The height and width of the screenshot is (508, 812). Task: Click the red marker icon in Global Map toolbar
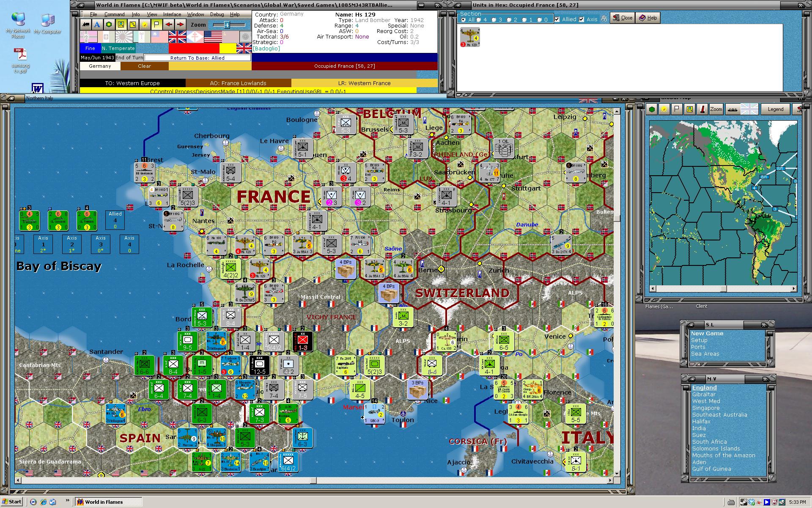702,109
